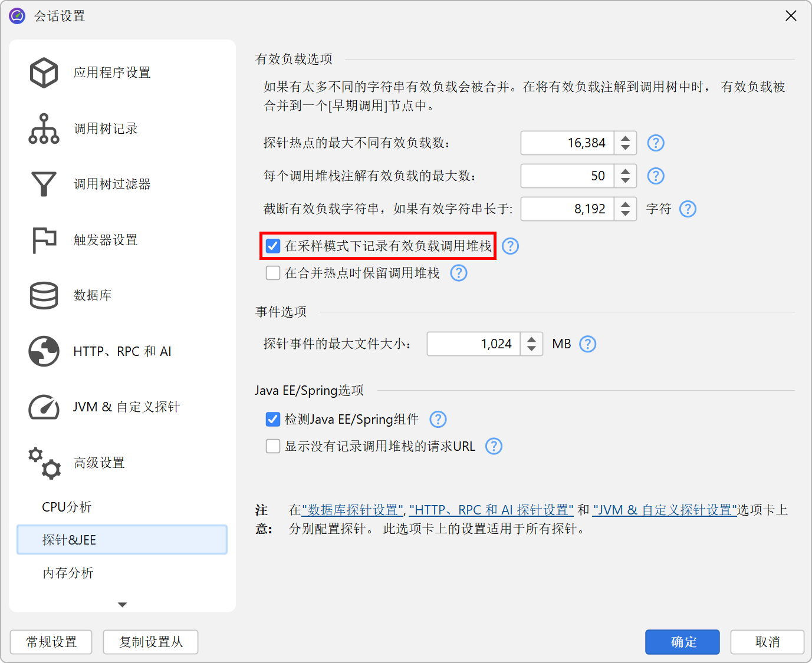Open 调用树过滤器 funnel icon section
Screen dimensions: 812x663
(44, 184)
